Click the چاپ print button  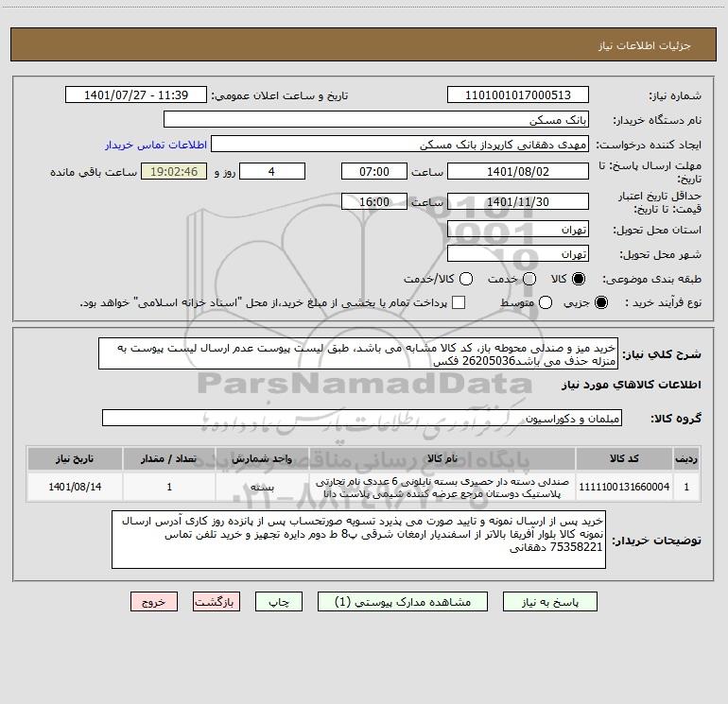[279, 602]
